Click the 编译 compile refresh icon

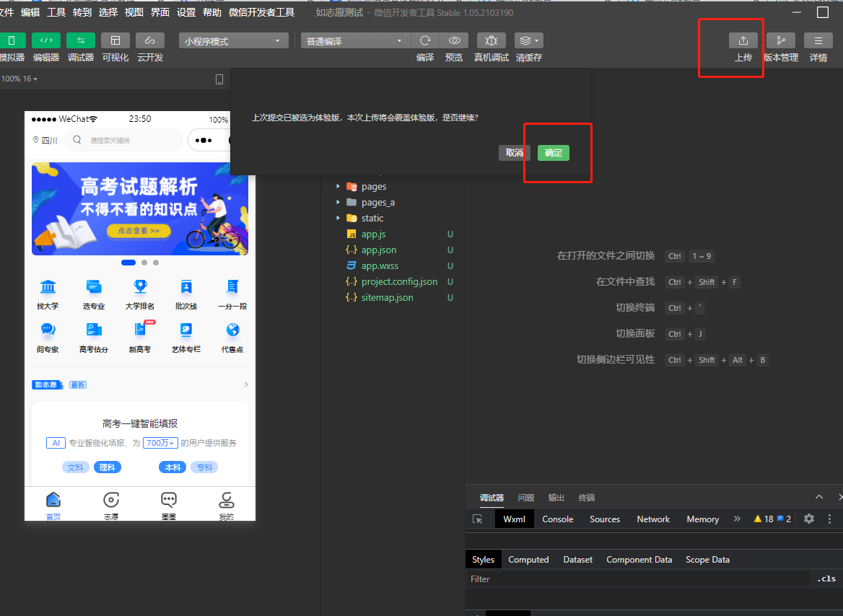[x=425, y=40]
